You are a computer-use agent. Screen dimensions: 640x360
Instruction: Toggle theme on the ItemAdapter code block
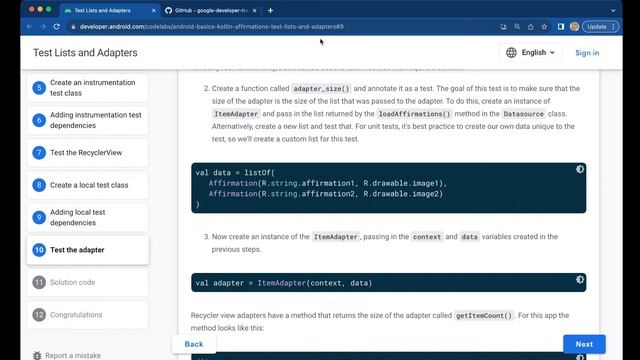(x=580, y=280)
